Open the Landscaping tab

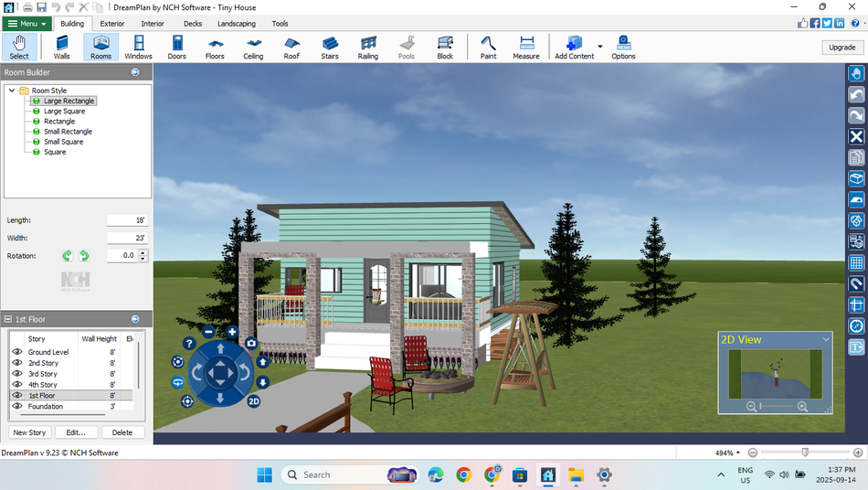pos(237,24)
